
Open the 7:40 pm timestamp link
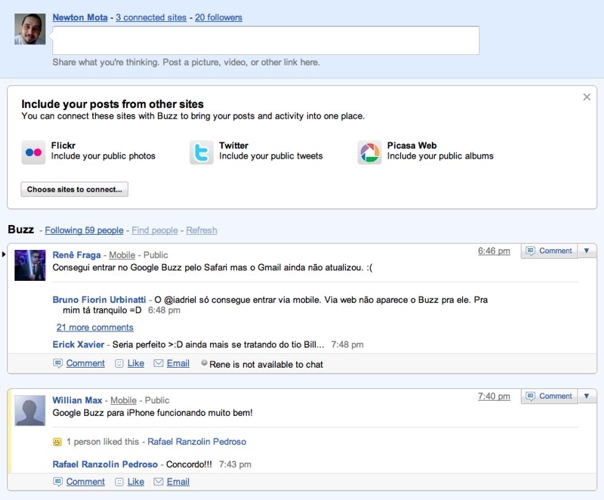pyautogui.click(x=494, y=396)
